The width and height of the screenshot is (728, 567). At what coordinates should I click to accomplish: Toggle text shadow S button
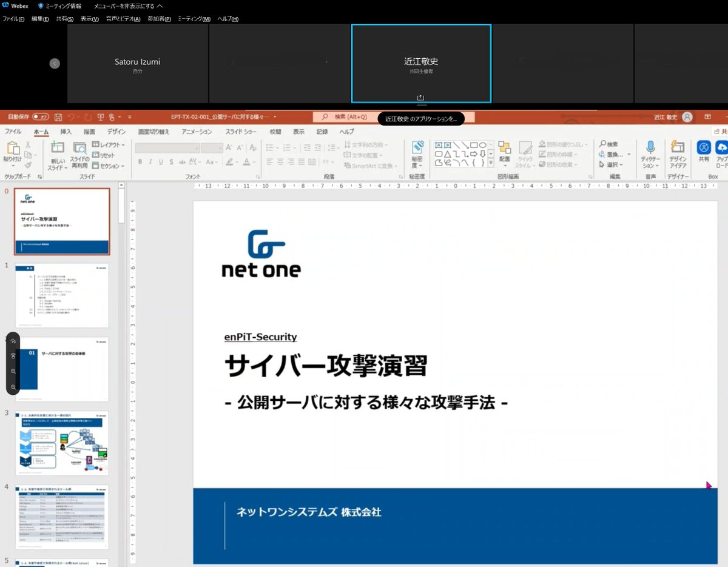pyautogui.click(x=171, y=162)
